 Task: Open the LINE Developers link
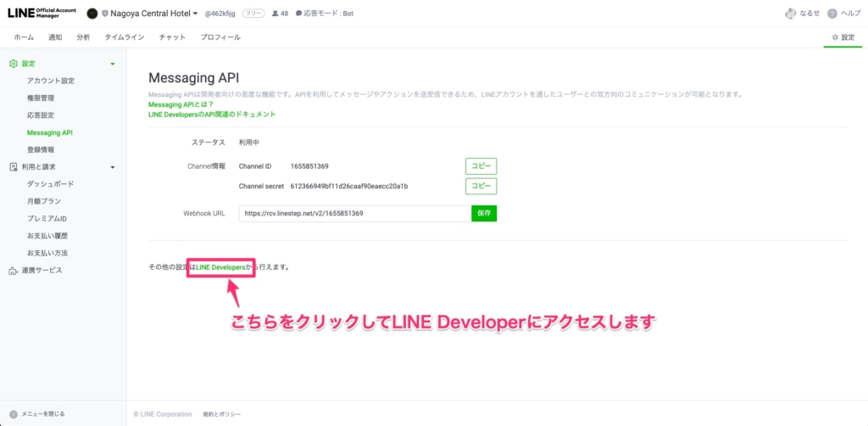[x=220, y=266]
